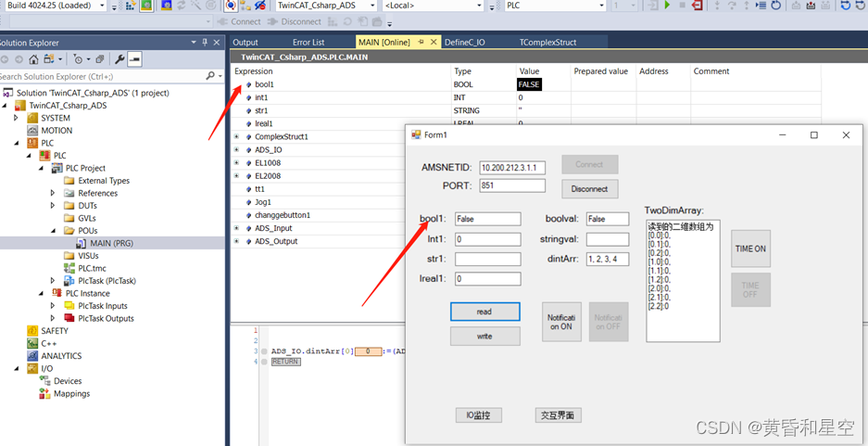Expand the ADS_IO variable row

pos(236,149)
